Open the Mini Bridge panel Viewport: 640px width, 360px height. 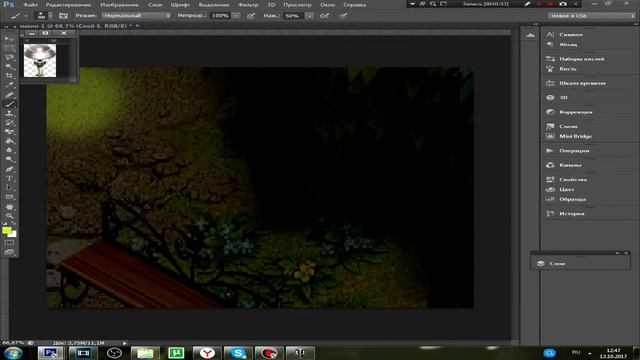pyautogui.click(x=575, y=136)
